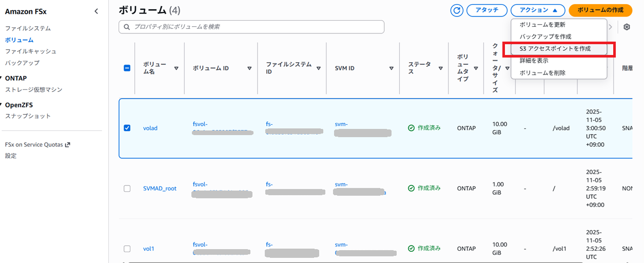Viewport: 644px width, 263px height.
Task: Focus the volume property search field
Action: click(x=251, y=27)
